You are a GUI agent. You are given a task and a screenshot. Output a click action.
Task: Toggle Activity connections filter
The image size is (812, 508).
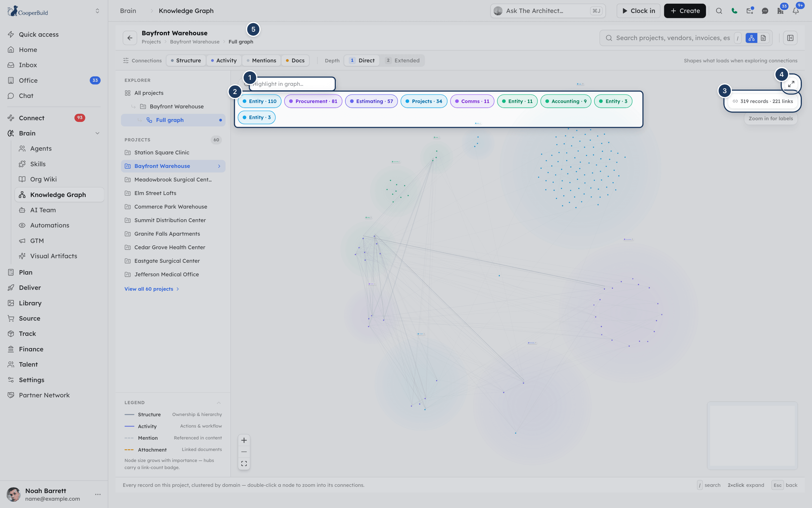pos(224,60)
